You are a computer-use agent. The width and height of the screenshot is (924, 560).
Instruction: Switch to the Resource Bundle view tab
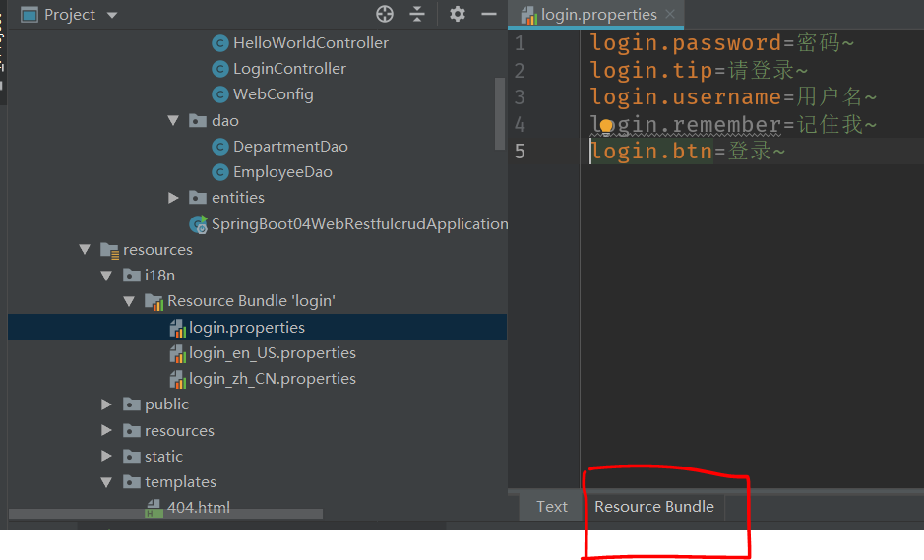654,507
